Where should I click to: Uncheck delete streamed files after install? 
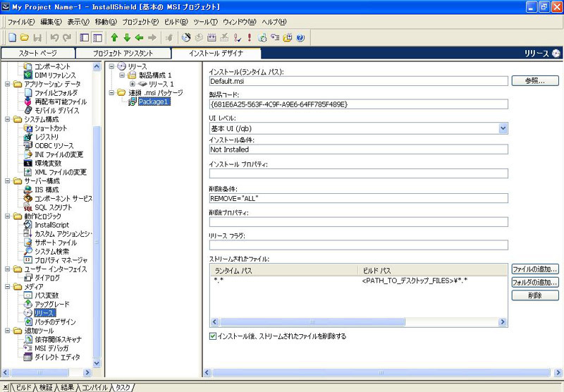[213, 336]
